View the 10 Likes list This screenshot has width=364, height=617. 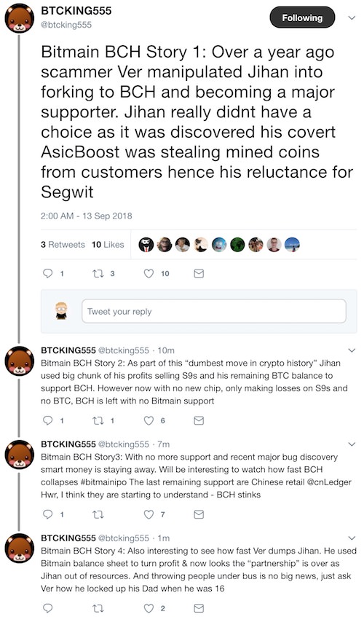[108, 244]
